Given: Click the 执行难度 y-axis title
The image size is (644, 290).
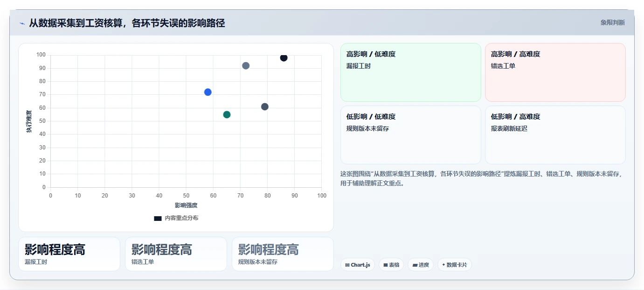Looking at the screenshot, I should pyautogui.click(x=29, y=121).
